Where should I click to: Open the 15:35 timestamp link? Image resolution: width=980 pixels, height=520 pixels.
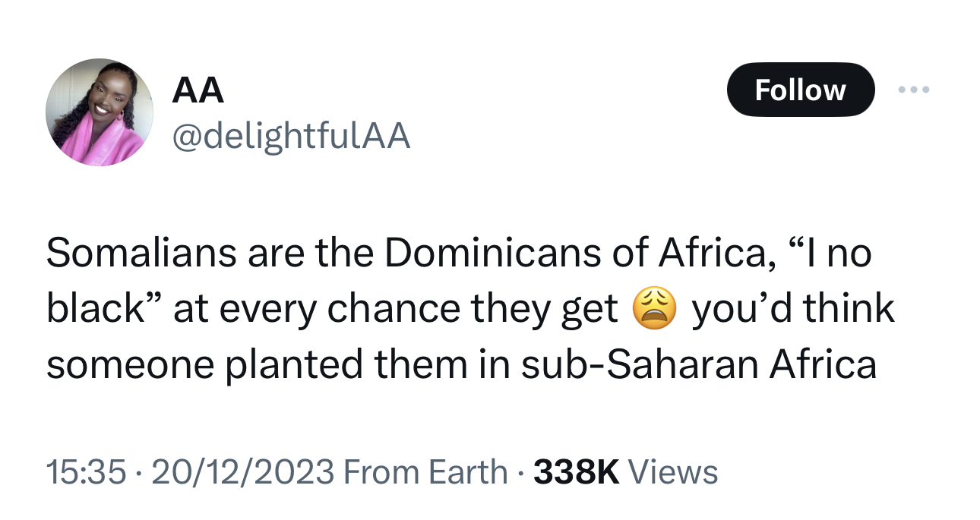tap(86, 472)
